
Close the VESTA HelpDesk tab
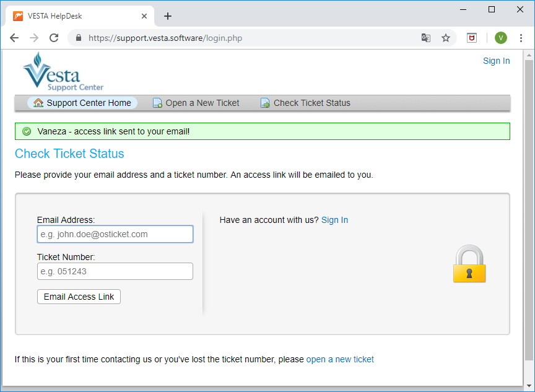[144, 16]
